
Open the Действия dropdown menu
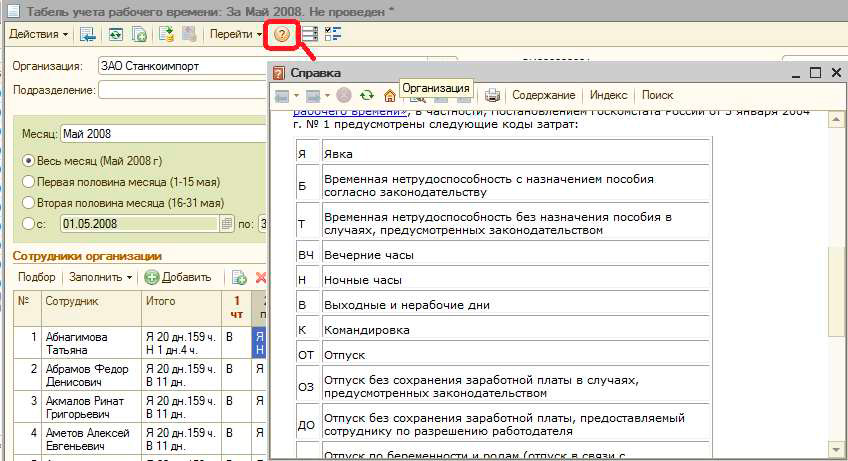38,35
